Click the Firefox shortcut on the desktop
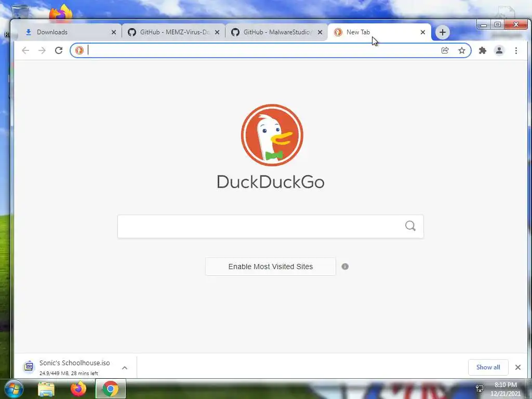 click(60, 13)
